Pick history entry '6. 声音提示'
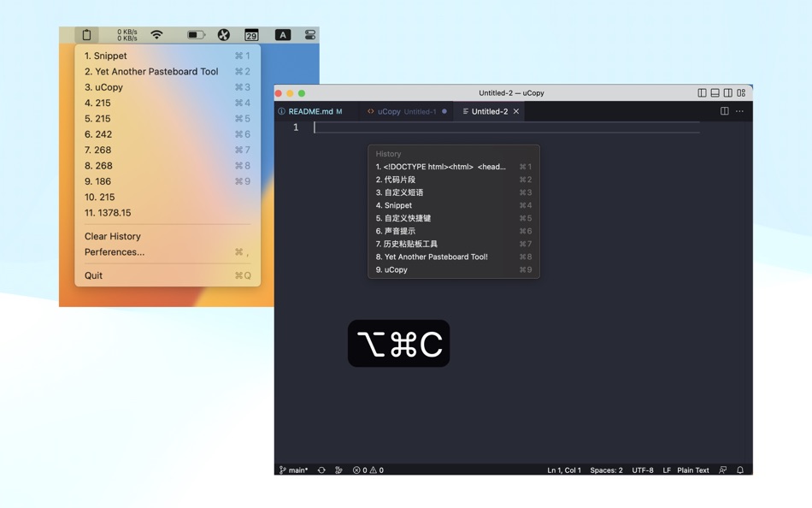Viewport: 812px width, 508px height. click(454, 231)
